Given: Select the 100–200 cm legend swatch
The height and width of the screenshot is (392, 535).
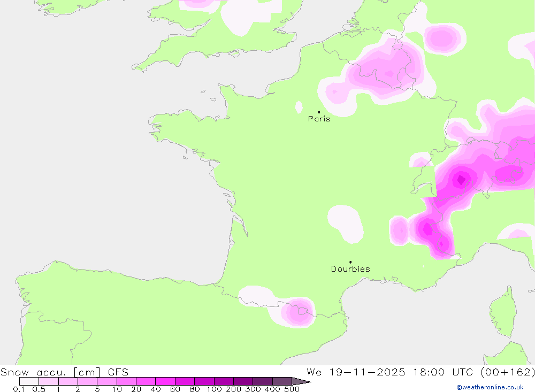Looking at the screenshot, I should [x=224, y=381].
